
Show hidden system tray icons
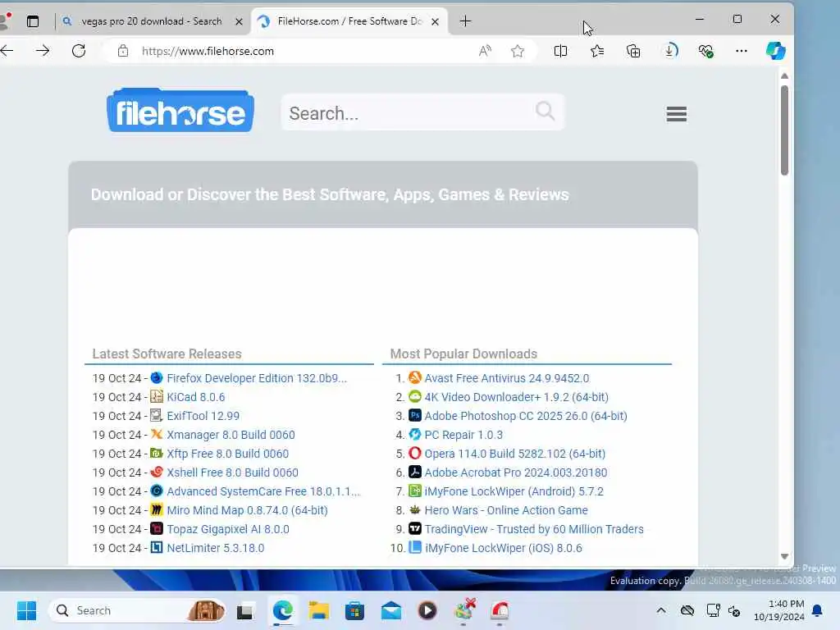tap(661, 610)
